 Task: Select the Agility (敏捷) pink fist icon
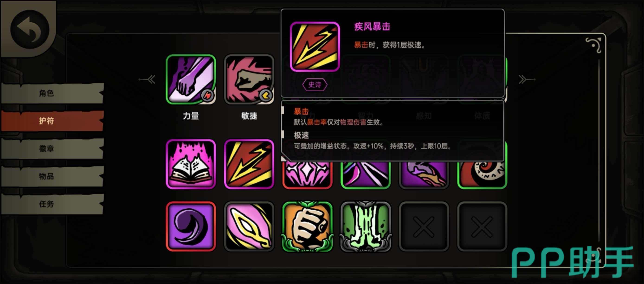pyautogui.click(x=249, y=79)
